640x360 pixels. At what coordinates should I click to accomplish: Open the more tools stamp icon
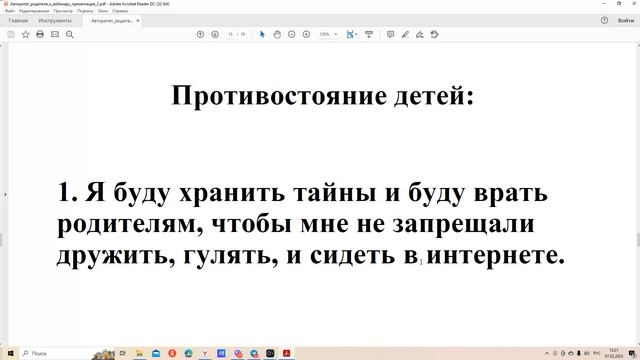click(x=435, y=35)
